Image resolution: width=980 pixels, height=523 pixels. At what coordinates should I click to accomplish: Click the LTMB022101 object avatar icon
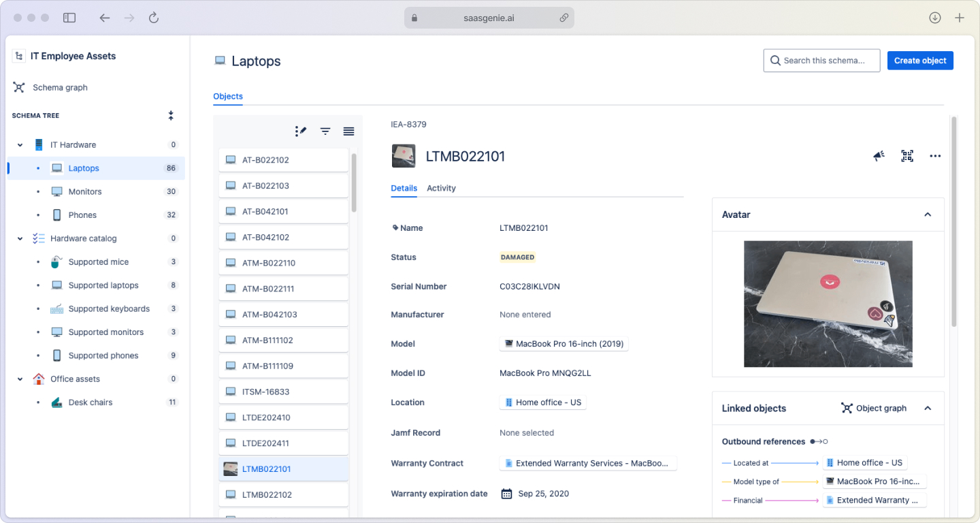pos(404,156)
